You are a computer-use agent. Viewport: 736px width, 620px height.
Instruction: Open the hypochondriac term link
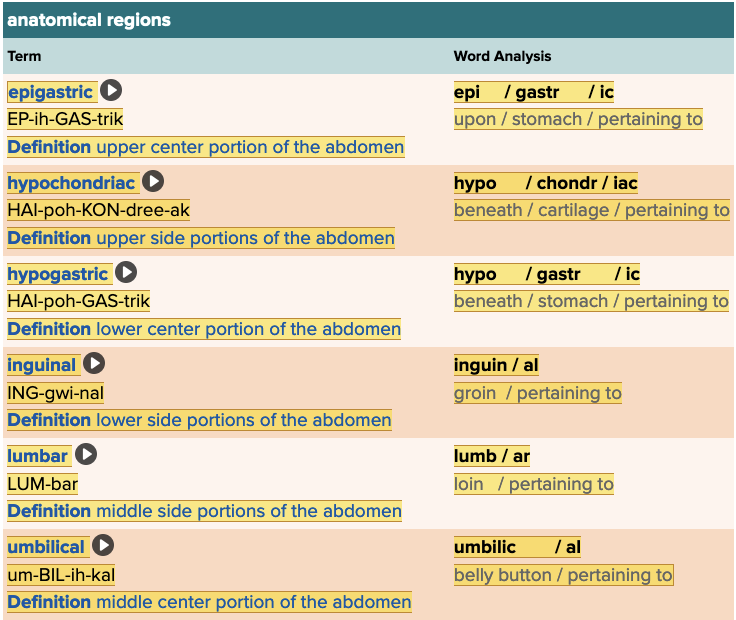[x=71, y=183]
